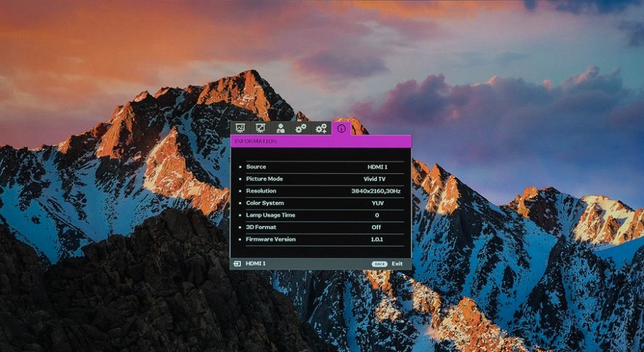Select the Resolution row label
Screen dimensions: 644x352
(261, 190)
